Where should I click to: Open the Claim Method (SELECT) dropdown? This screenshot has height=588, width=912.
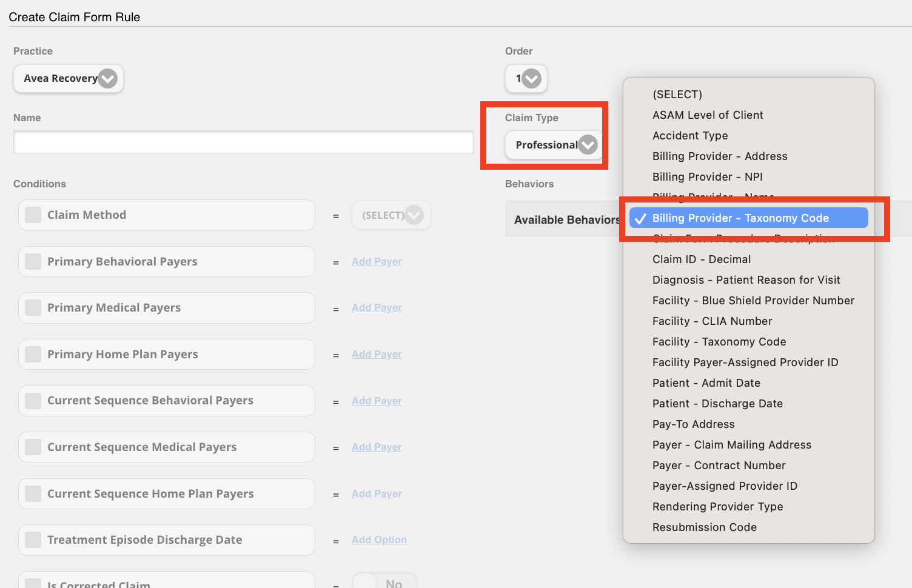click(391, 215)
